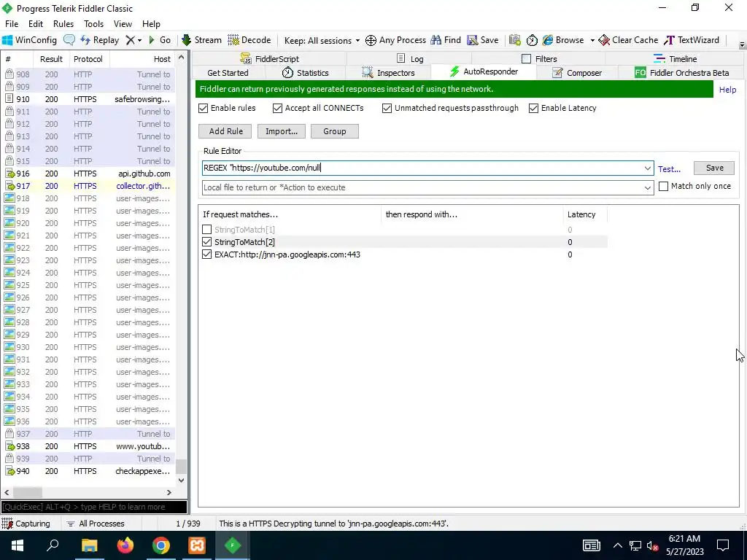The height and width of the screenshot is (560, 747).
Task: Open the Windows Start menu
Action: coord(18,545)
